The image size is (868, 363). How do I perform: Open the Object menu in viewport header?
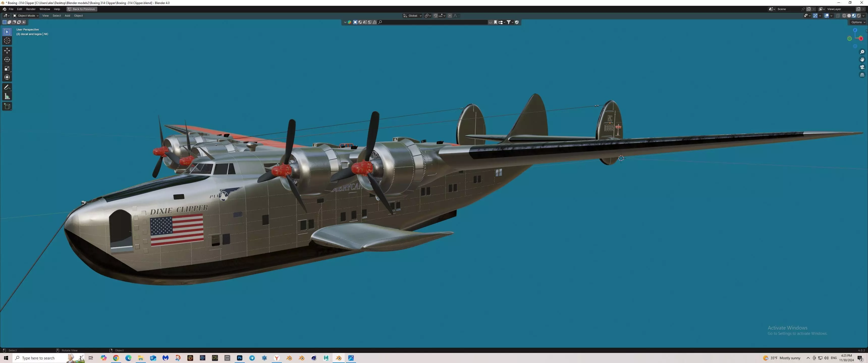pos(78,15)
